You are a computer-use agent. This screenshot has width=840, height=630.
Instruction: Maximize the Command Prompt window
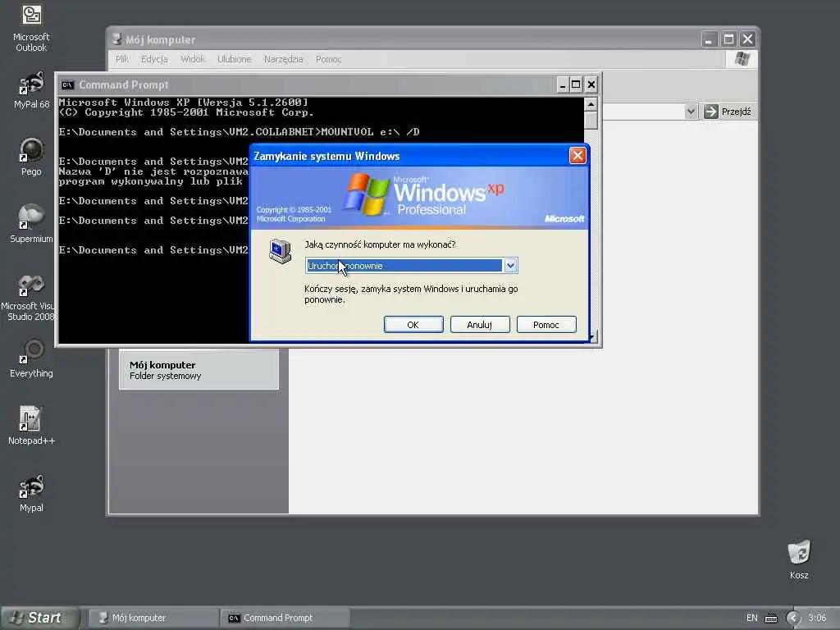(576, 84)
